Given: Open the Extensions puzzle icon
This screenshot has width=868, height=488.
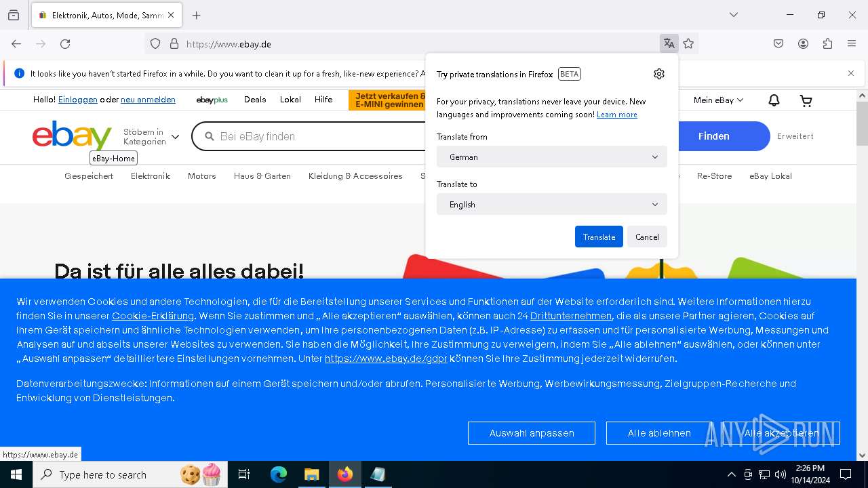Looking at the screenshot, I should pyautogui.click(x=827, y=44).
